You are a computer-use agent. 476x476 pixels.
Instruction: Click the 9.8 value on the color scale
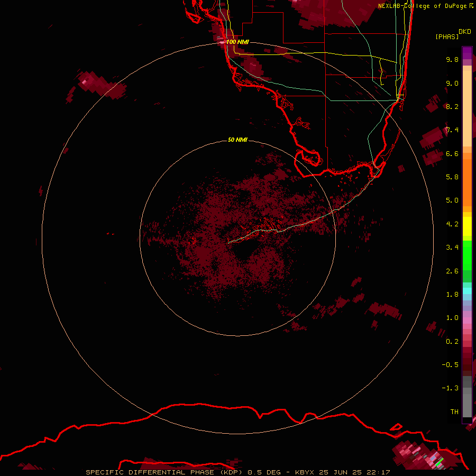452,59
